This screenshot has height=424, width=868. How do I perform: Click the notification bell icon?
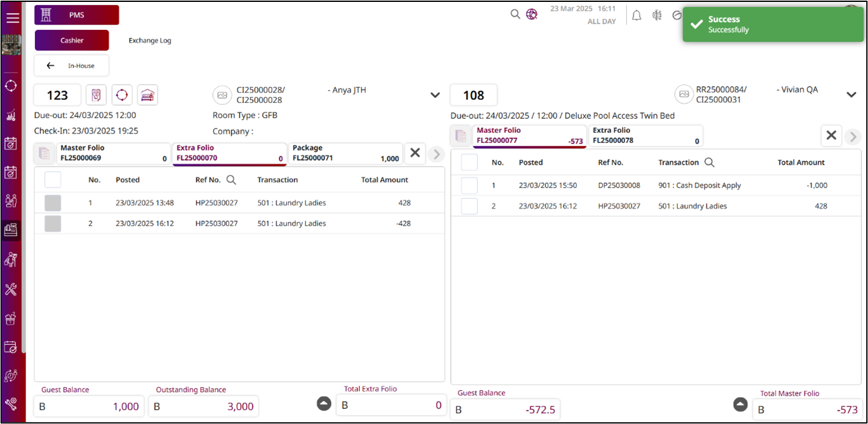pos(636,16)
